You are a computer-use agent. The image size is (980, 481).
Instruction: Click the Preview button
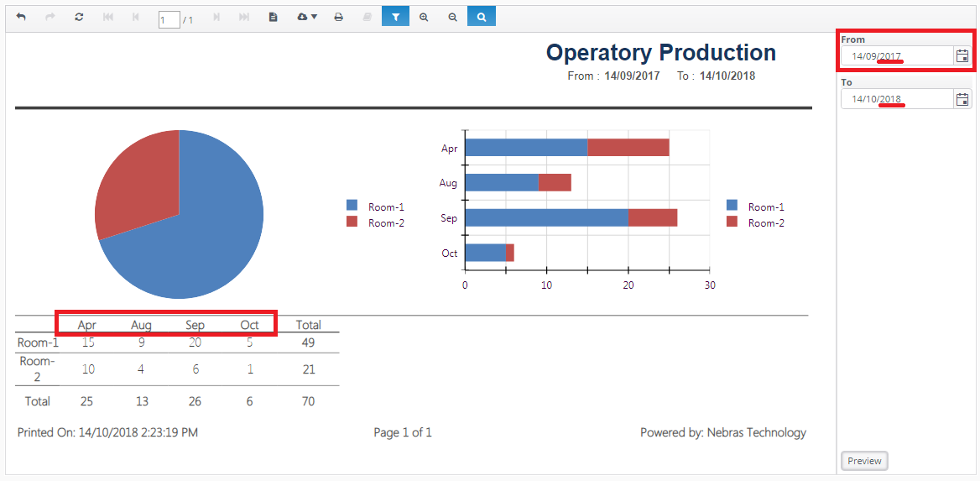pos(864,461)
